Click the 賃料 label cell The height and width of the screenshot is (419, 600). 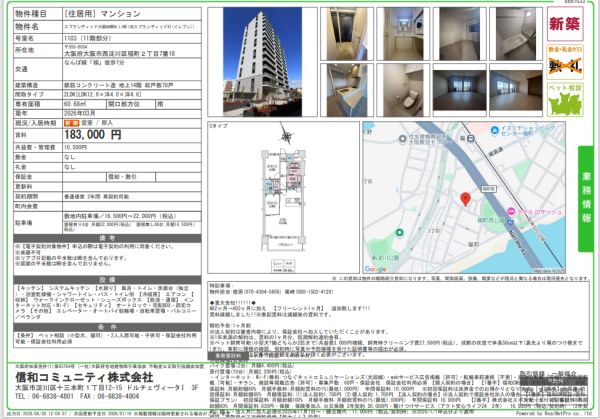click(38, 135)
